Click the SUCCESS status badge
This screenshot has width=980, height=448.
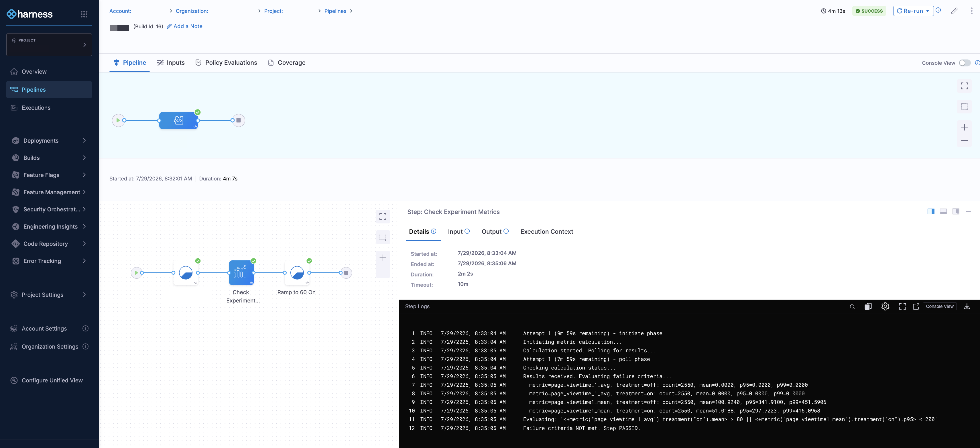[869, 11]
